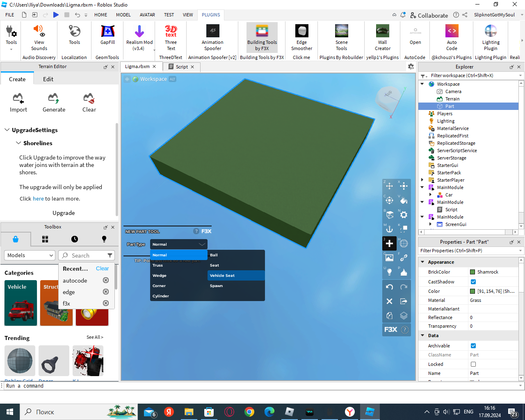Open Google Chrome from the taskbar
525x420 pixels.
pyautogui.click(x=249, y=412)
